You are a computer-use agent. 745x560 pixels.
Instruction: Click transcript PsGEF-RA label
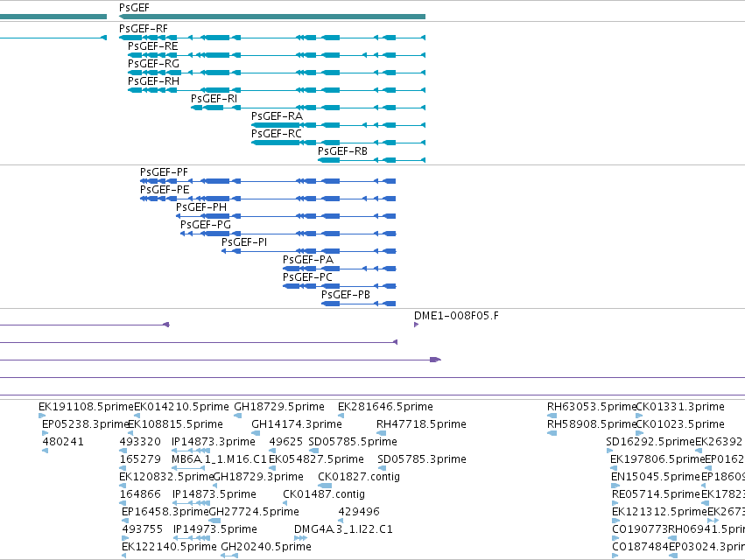[277, 116]
